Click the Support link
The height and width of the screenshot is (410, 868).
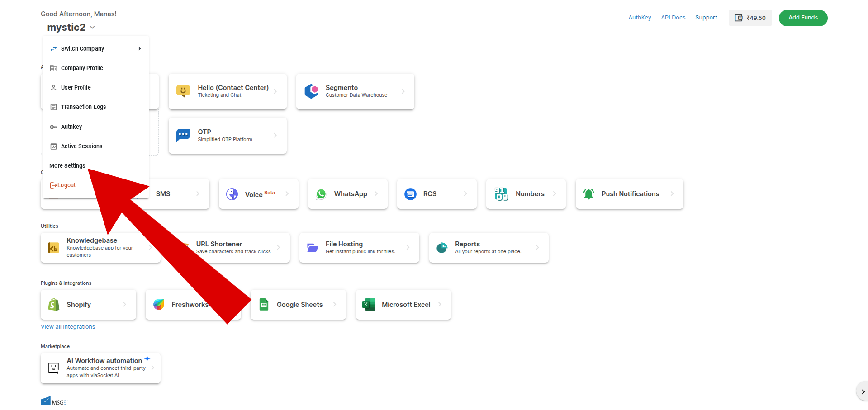pyautogui.click(x=706, y=18)
